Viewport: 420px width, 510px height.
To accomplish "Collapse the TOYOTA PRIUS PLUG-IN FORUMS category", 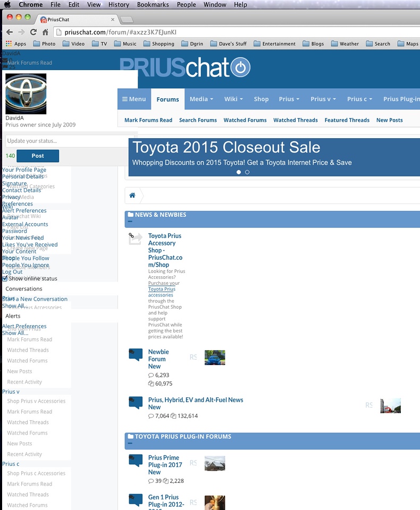I will pyautogui.click(x=130, y=444).
